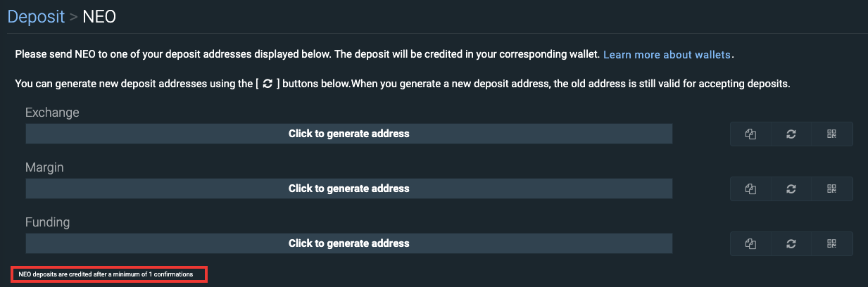Viewport: 868px width, 287px height.
Task: Copy the Funding wallet deposit address
Action: pyautogui.click(x=750, y=243)
